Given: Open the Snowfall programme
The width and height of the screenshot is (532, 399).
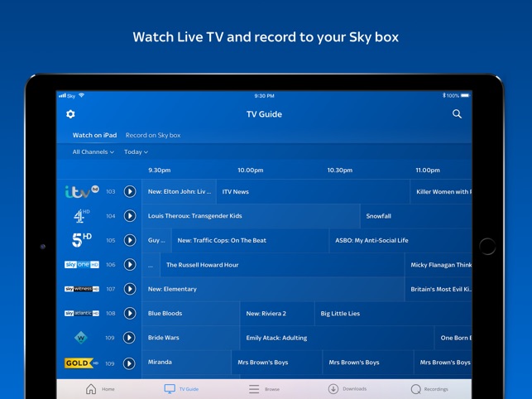Looking at the screenshot, I should click(416, 216).
